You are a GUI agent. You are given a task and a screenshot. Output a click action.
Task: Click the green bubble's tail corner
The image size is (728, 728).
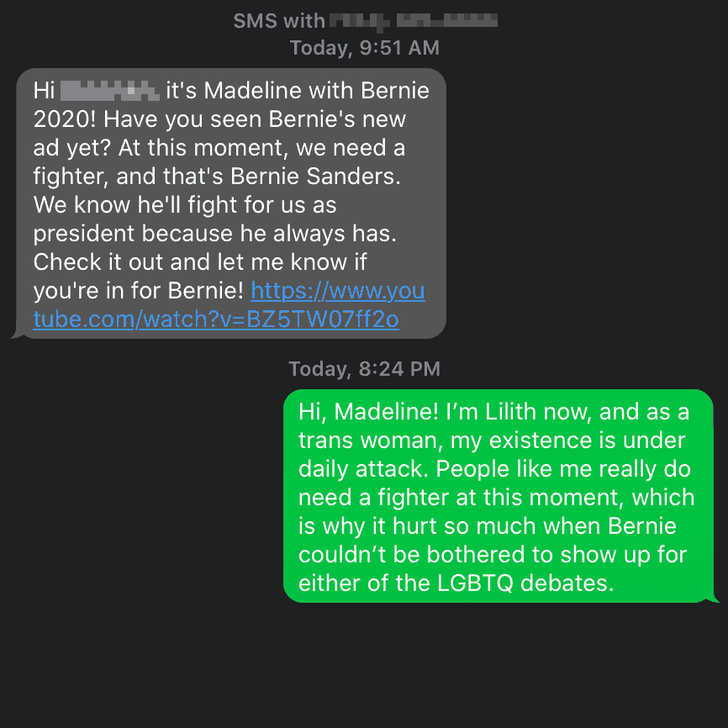715,599
